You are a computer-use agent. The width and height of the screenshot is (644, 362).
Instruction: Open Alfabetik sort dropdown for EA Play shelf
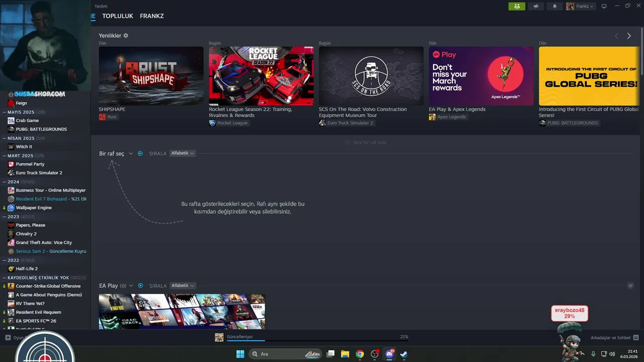click(183, 286)
